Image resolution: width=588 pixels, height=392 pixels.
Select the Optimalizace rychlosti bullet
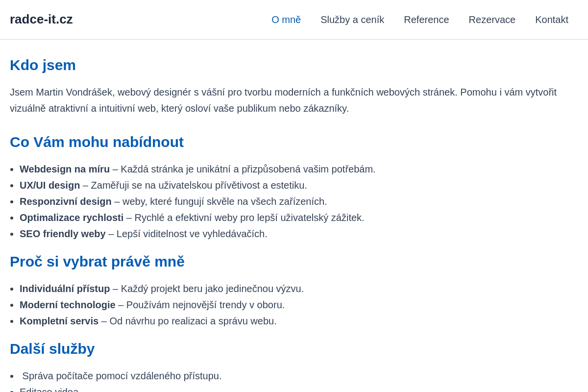tap(192, 218)
